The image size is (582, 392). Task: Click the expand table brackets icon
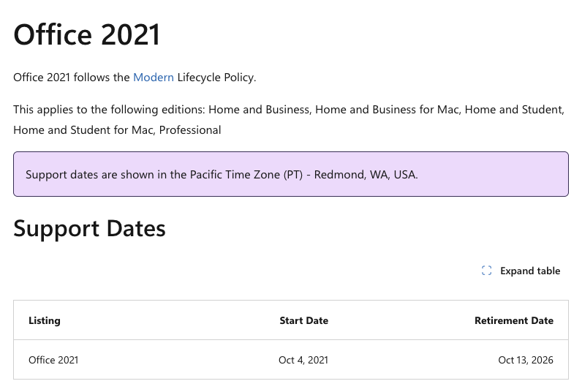coord(487,271)
